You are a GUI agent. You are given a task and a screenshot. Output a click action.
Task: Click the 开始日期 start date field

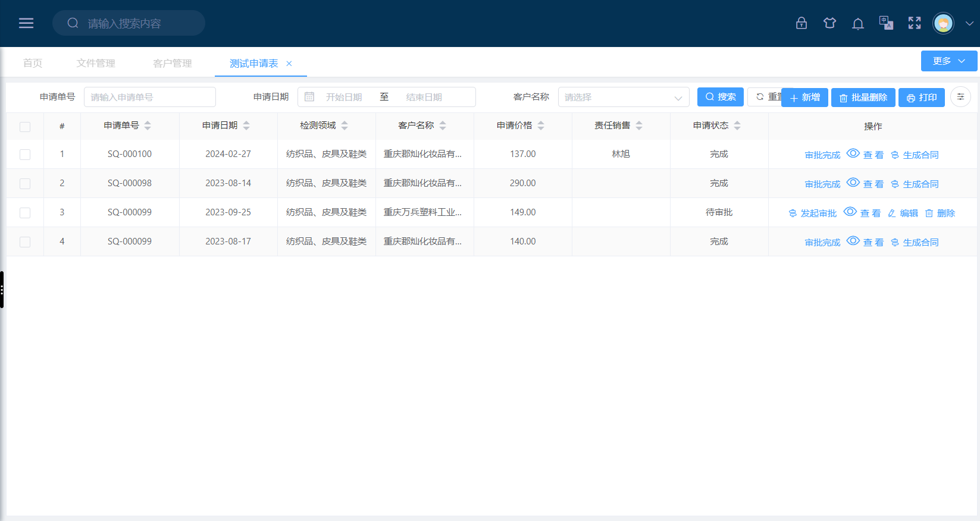[344, 97]
